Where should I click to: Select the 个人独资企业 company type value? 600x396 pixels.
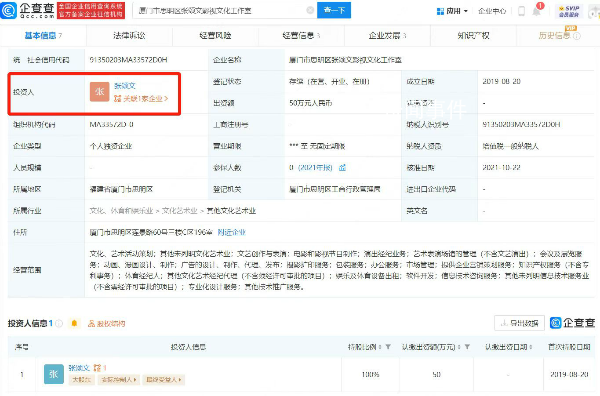pyautogui.click(x=111, y=146)
